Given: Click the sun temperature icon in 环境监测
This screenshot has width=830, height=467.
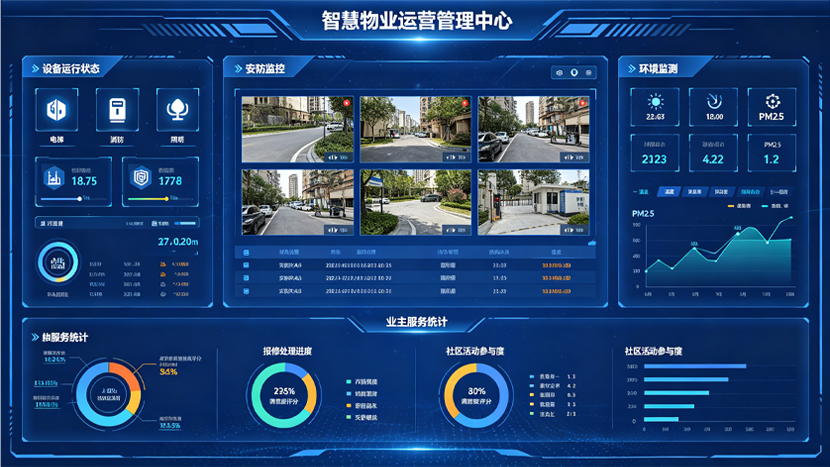Looking at the screenshot, I should 655,102.
